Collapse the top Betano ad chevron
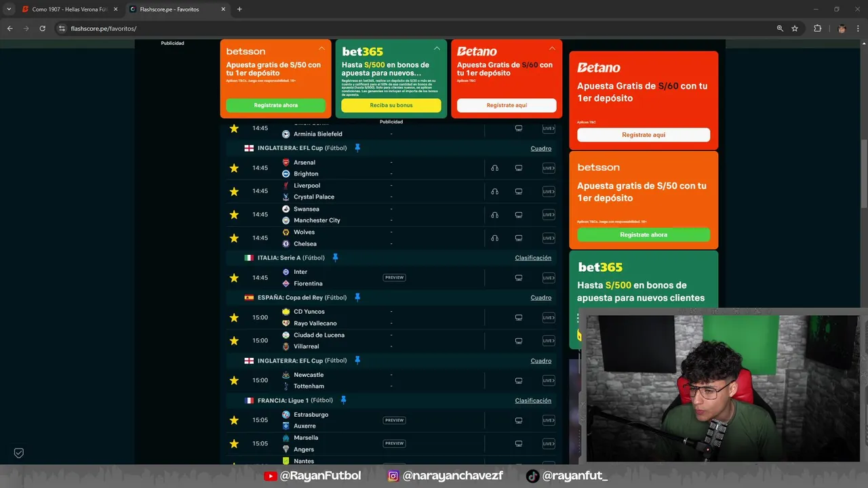 [552, 49]
